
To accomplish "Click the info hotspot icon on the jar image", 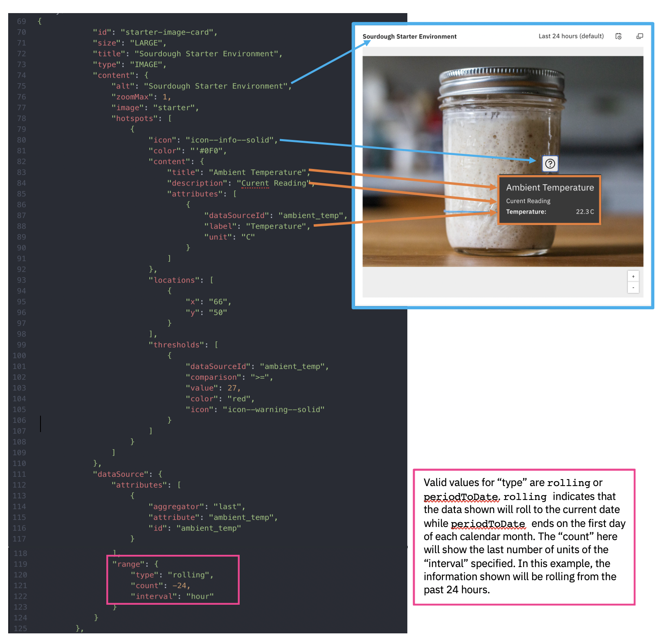I will point(550,164).
